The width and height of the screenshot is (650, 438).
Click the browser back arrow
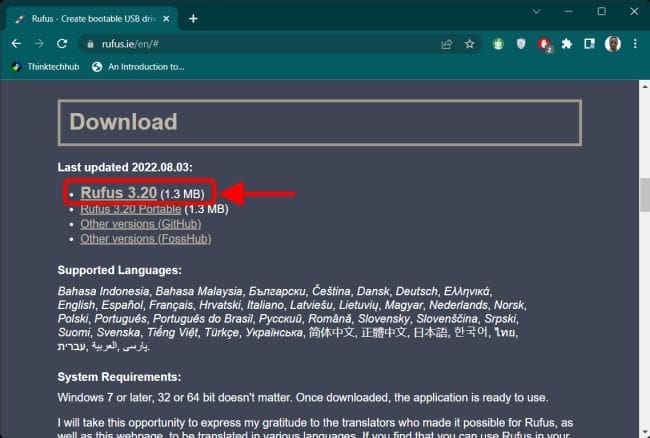tap(15, 44)
